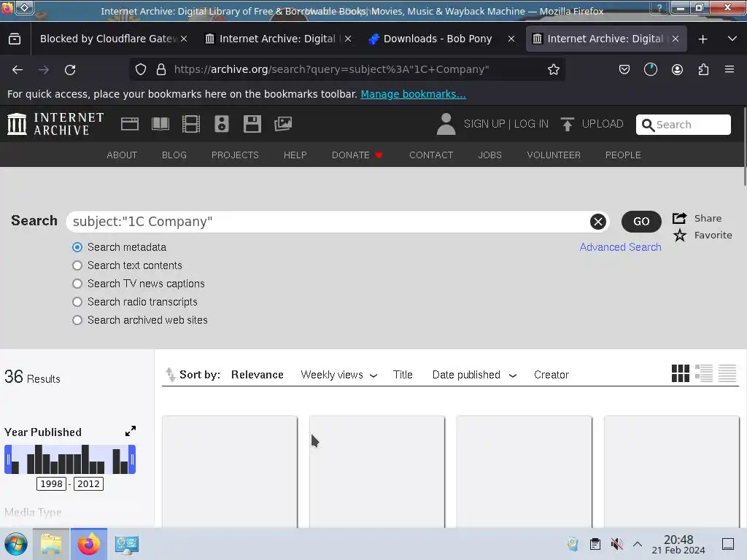Open the DONATE menu item
This screenshot has height=560, width=747.
point(357,155)
